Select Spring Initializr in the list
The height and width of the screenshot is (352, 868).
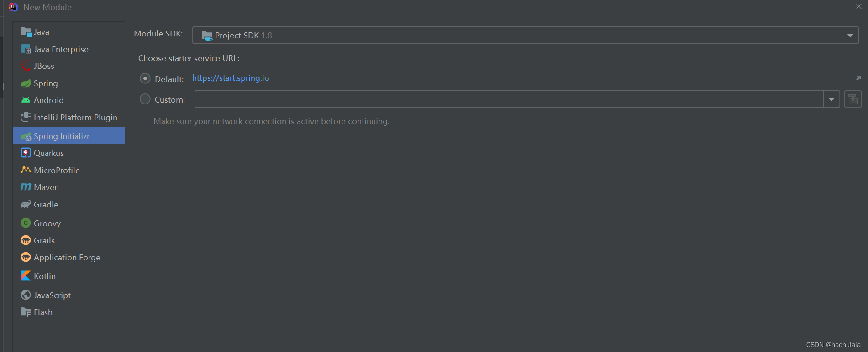point(68,136)
